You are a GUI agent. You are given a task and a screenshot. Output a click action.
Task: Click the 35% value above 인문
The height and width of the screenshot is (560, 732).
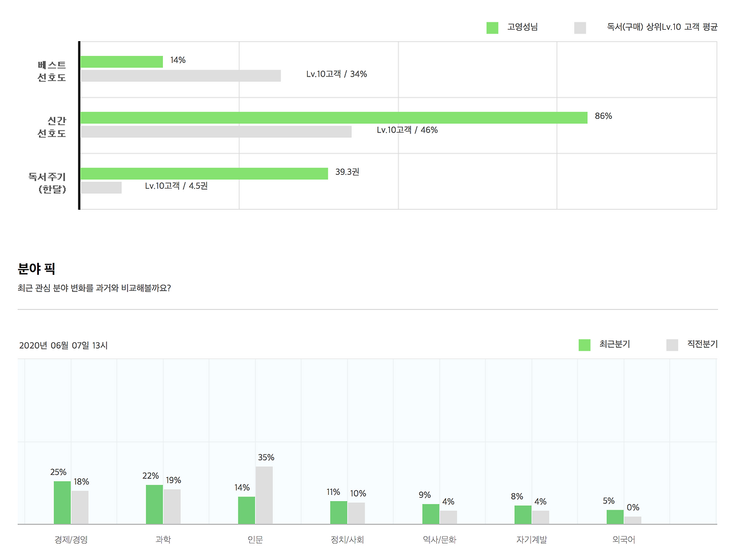tap(266, 457)
